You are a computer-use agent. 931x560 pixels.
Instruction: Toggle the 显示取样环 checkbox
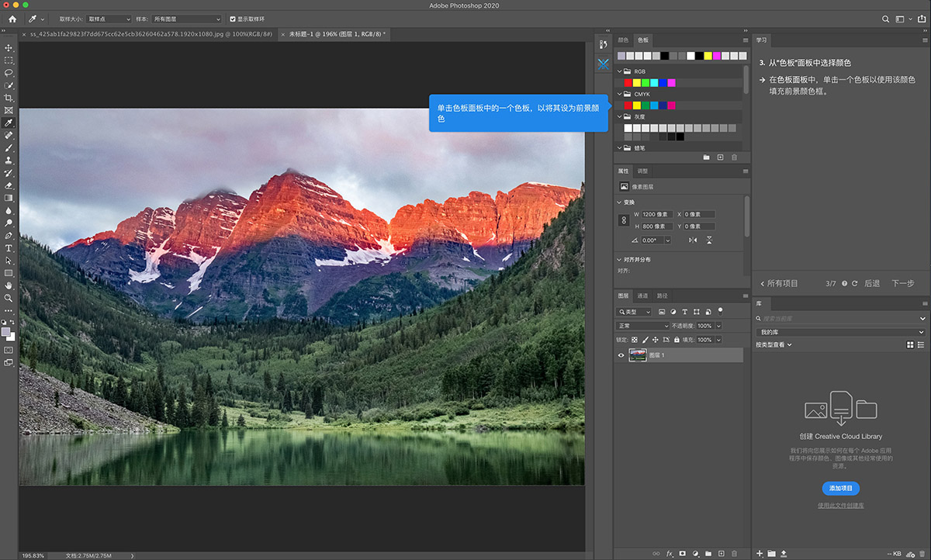click(x=232, y=19)
